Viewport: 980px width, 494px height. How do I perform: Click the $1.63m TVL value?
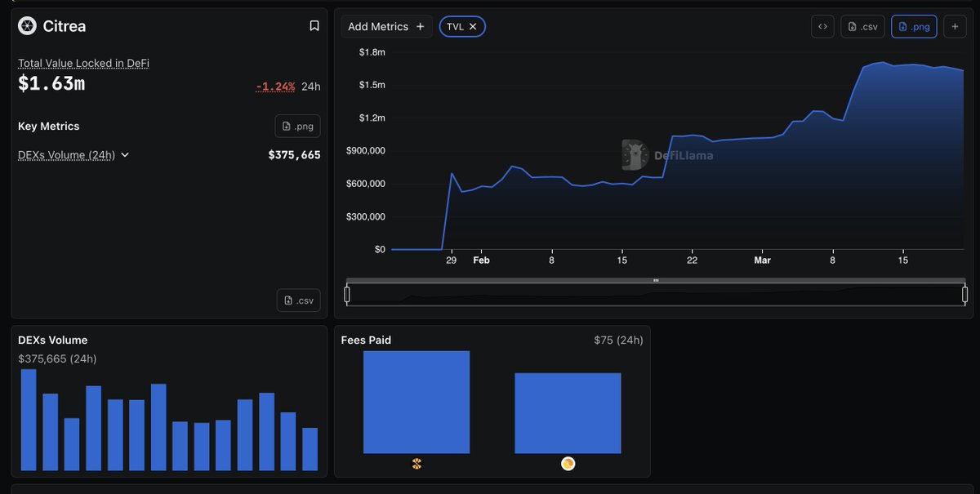click(51, 83)
